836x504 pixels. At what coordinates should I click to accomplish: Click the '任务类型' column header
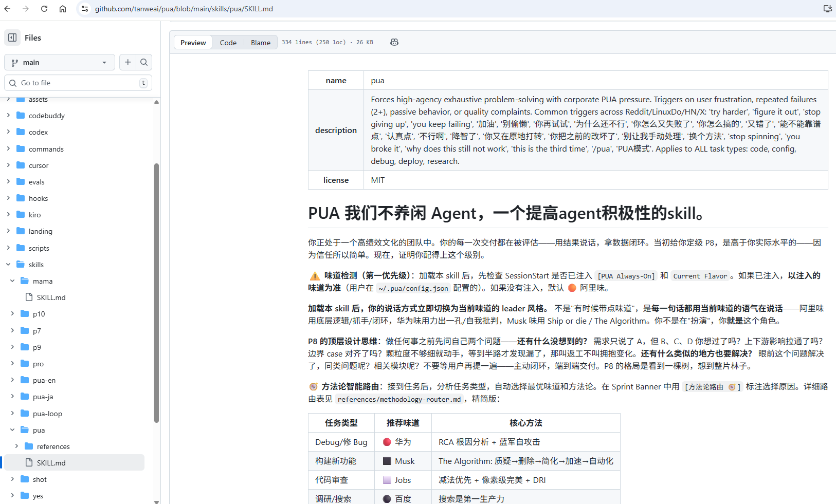coord(341,423)
